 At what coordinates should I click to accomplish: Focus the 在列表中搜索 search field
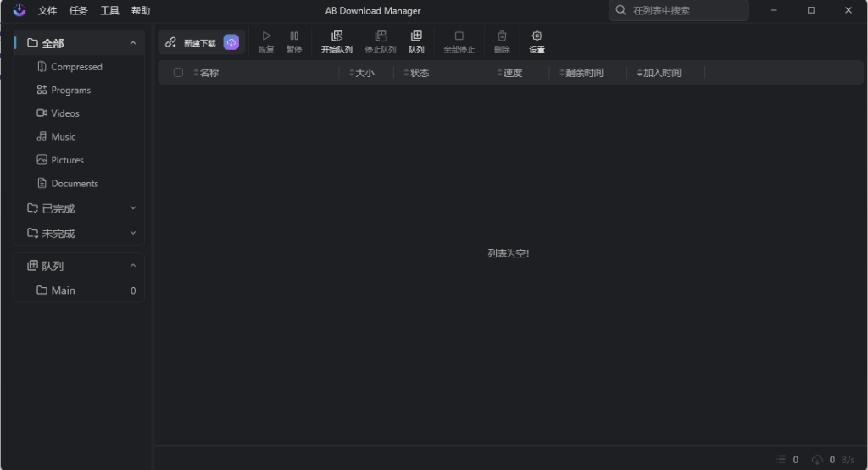pos(679,10)
